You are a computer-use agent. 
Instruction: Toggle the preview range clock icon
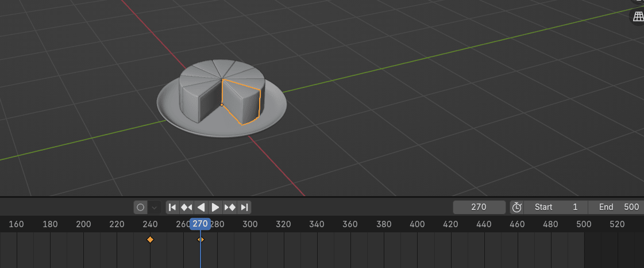pos(517,207)
